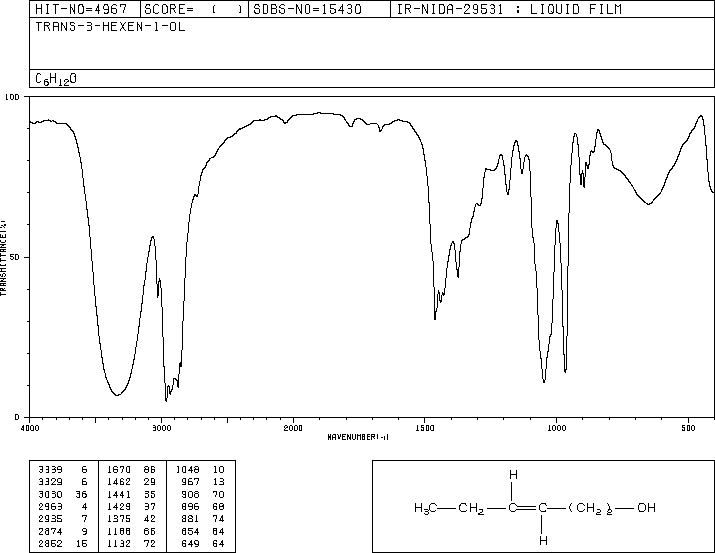715x553 pixels.
Task: Click the 100 label on the transmittance axis
Action: 12,97
